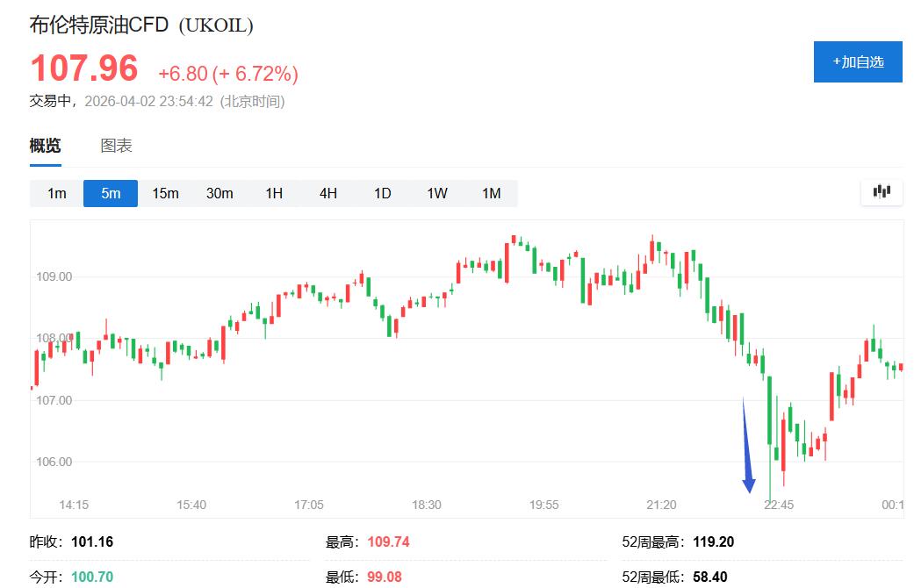
Task: Click the 22:45 time axis label
Action: pyautogui.click(x=779, y=505)
